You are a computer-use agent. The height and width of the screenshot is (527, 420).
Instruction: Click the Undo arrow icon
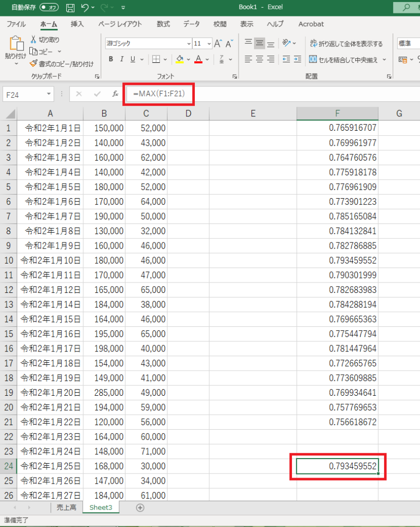(85, 8)
